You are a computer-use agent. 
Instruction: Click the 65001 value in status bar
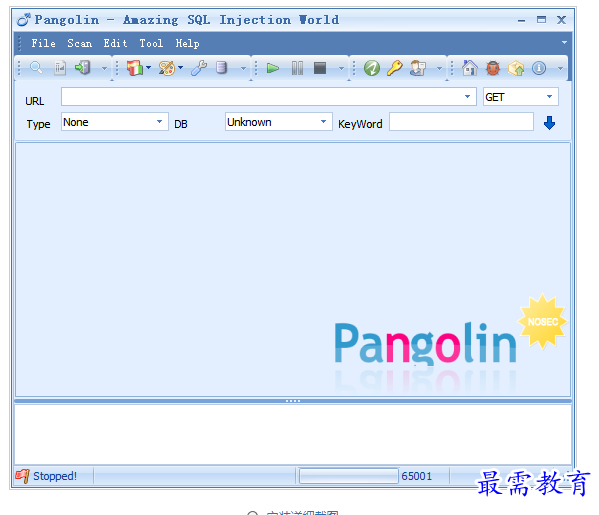(416, 476)
